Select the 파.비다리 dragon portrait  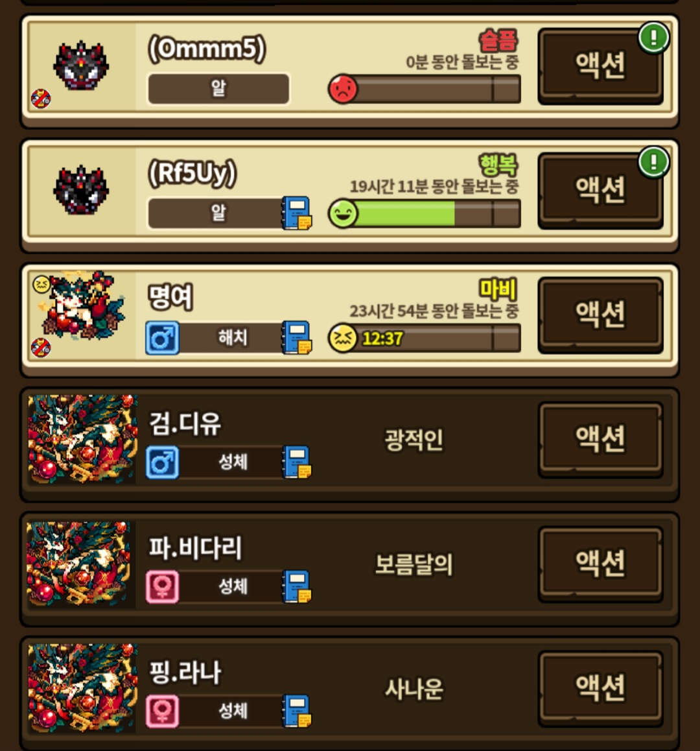point(80,564)
